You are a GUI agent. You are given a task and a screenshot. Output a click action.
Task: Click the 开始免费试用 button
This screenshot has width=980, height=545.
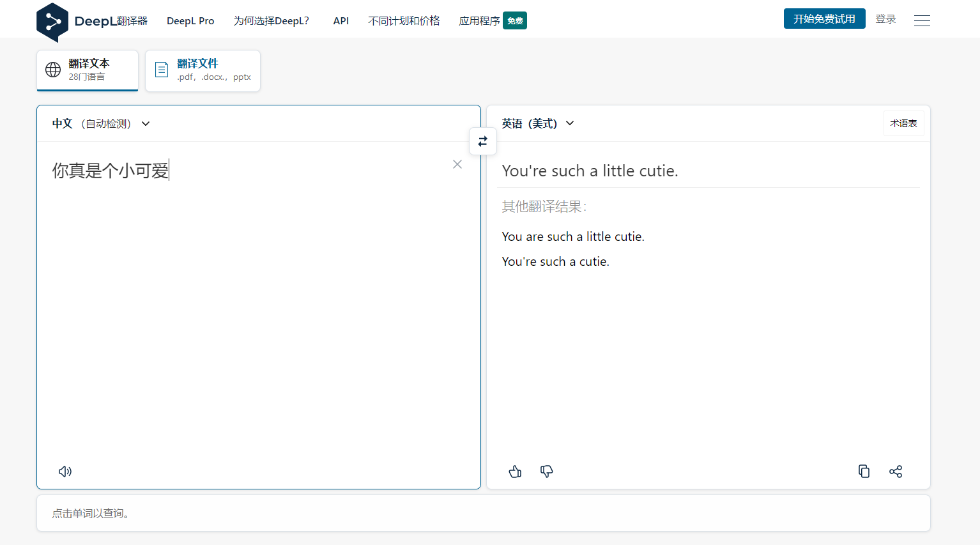tap(824, 19)
